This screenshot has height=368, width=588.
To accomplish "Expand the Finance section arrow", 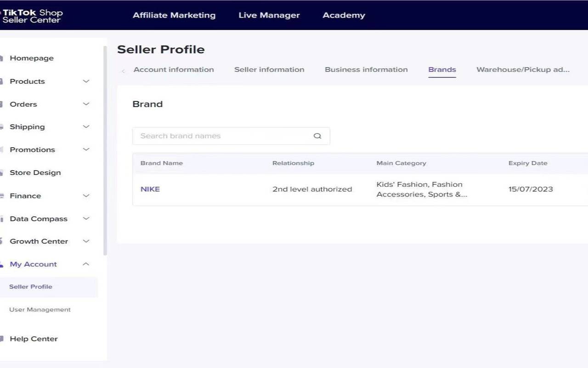I will (x=86, y=195).
